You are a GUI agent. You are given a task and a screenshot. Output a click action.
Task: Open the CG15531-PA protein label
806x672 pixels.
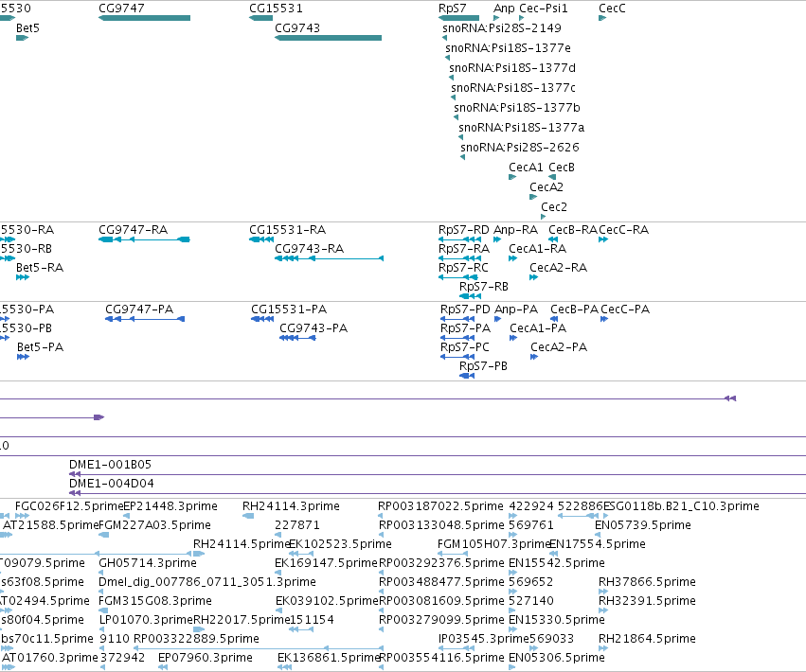click(x=289, y=309)
